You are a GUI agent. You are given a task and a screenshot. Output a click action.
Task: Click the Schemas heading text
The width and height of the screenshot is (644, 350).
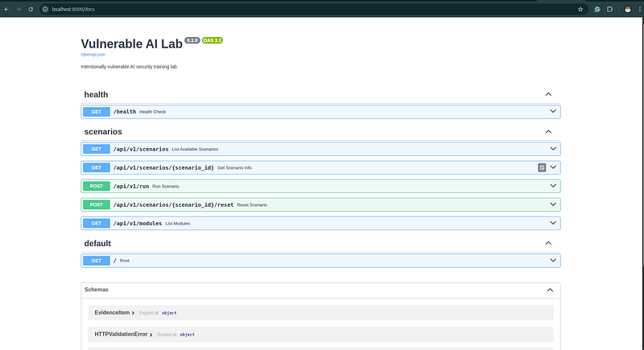pos(96,290)
